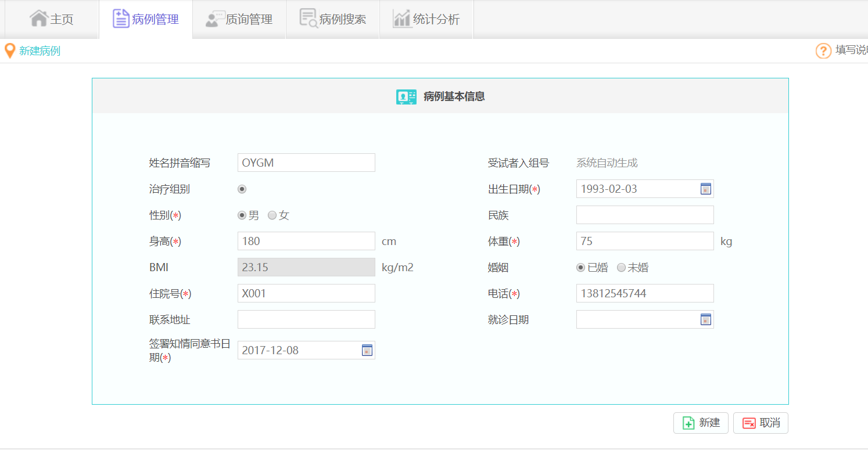Click the statistics chart icon

401,19
